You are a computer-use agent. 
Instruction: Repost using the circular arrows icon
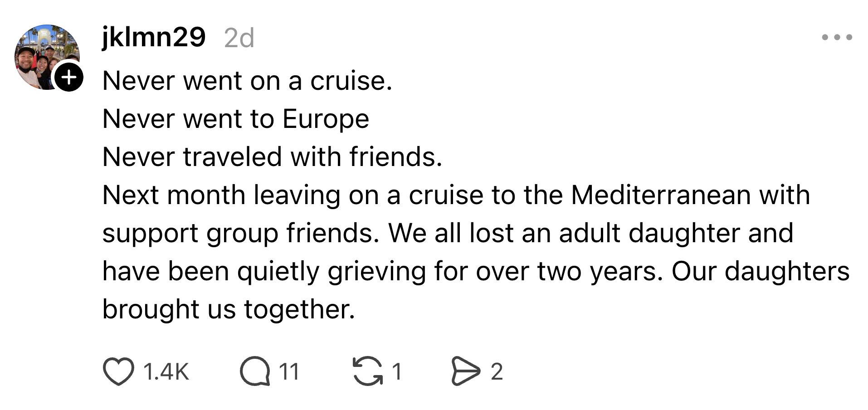point(367,371)
